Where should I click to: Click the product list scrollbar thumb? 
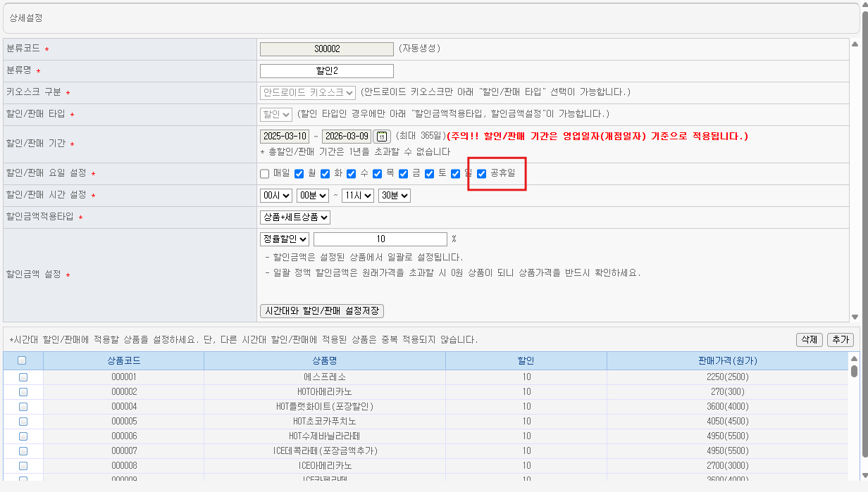point(854,370)
